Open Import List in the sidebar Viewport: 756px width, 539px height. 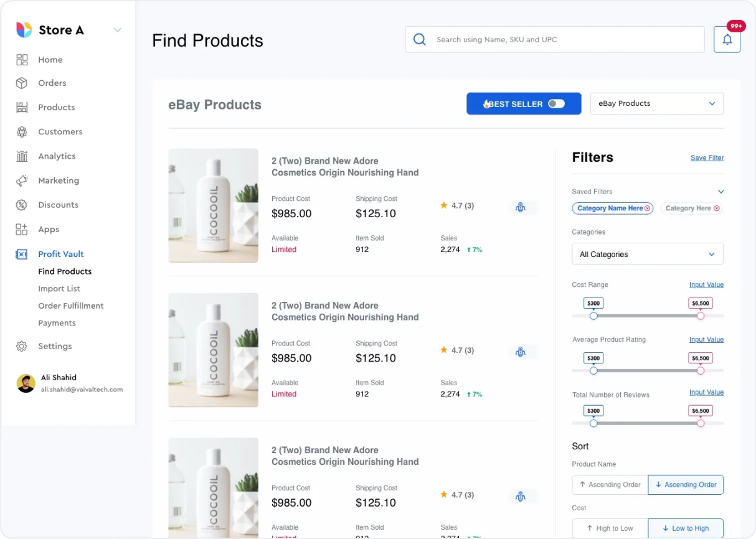click(59, 288)
